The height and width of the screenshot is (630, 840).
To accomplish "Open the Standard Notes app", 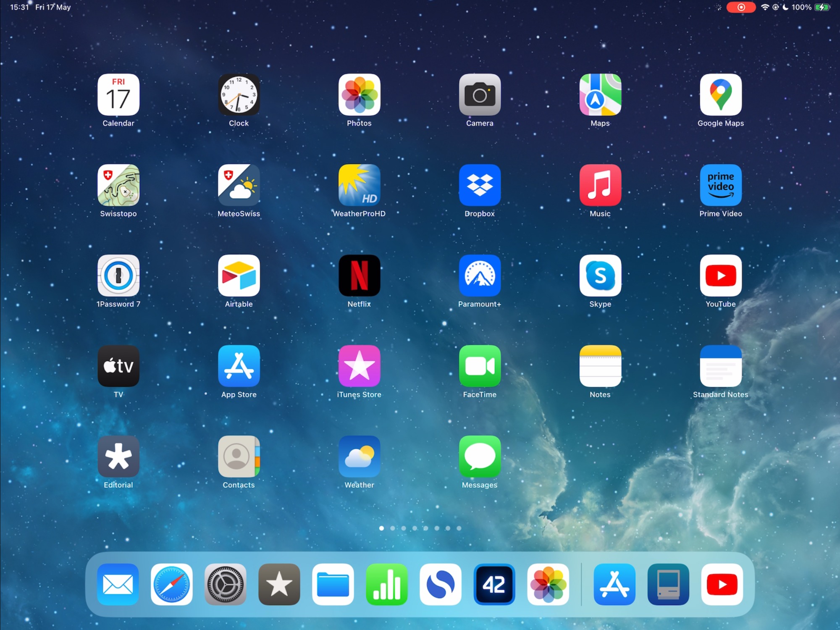I will 720,366.
